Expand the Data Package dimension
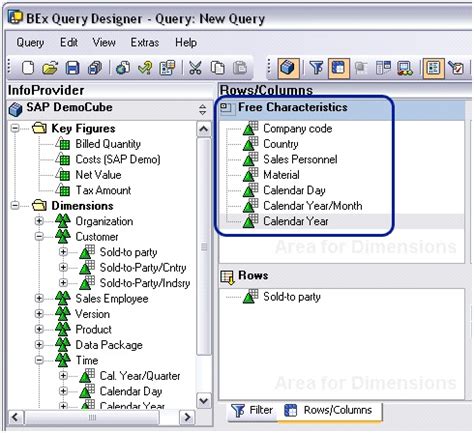 click(x=39, y=345)
